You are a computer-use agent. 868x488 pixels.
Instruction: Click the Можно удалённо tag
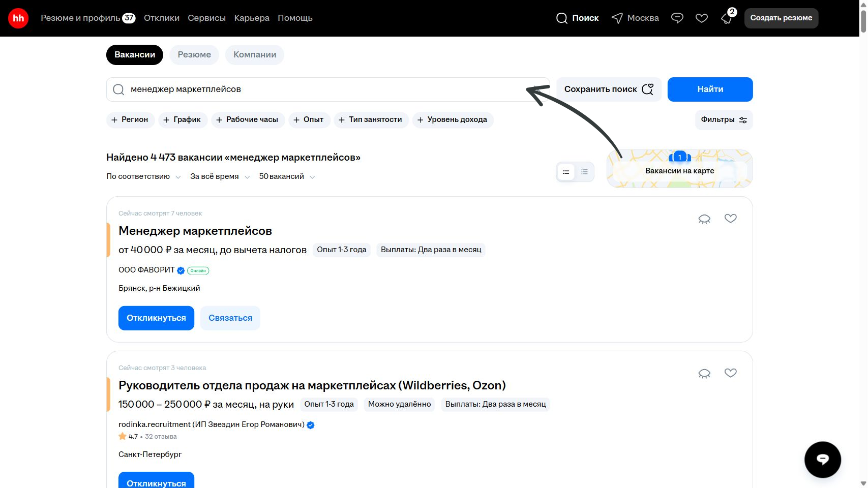[400, 404]
